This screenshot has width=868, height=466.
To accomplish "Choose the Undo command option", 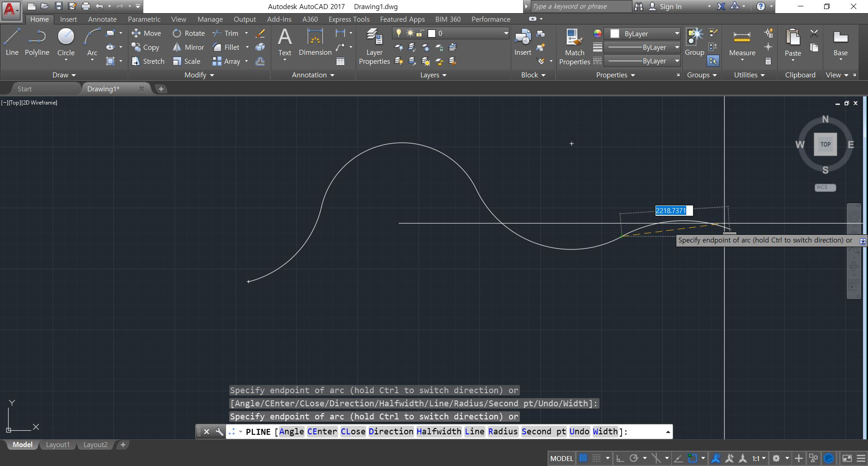I will [x=580, y=432].
